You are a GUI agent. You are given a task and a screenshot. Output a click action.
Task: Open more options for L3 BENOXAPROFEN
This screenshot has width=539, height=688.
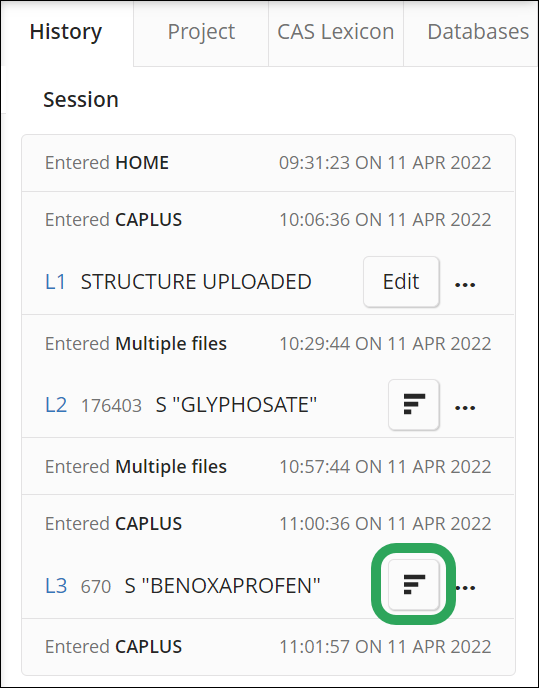pos(465,588)
